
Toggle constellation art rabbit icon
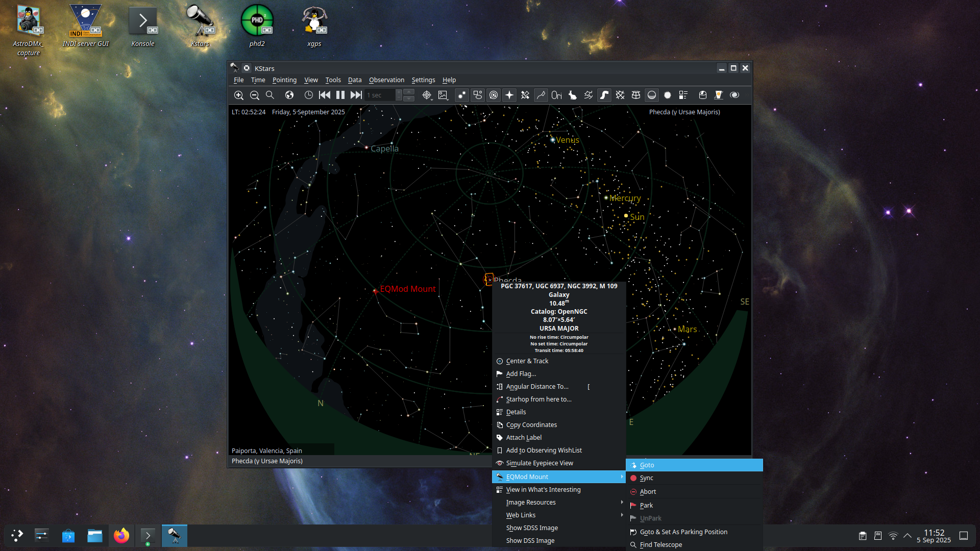[x=573, y=95]
